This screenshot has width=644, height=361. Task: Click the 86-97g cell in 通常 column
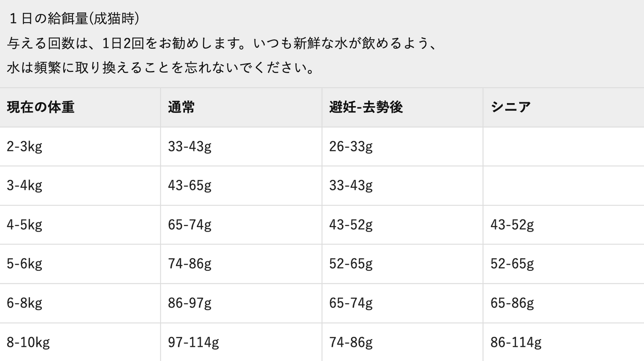189,303
